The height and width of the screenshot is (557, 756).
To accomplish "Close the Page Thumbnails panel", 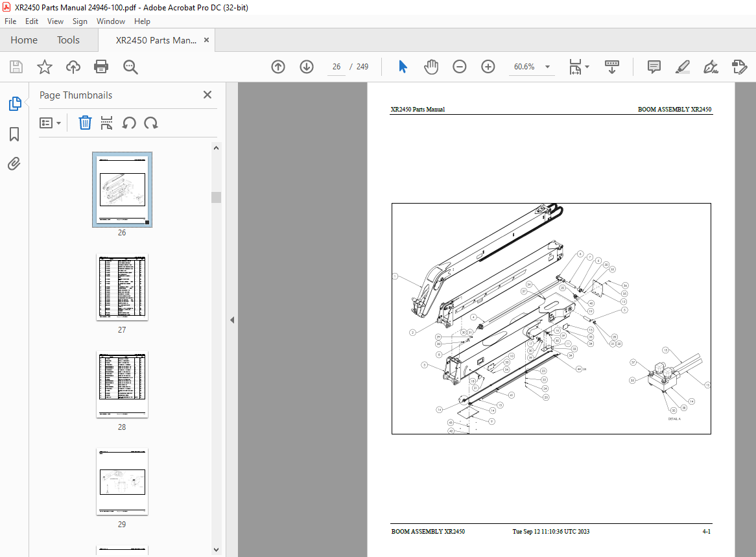I will [x=207, y=95].
